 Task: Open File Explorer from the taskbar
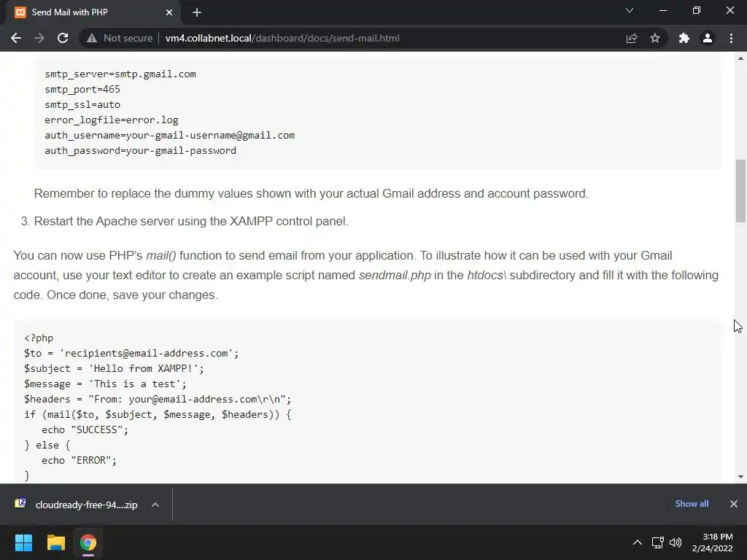pyautogui.click(x=55, y=542)
